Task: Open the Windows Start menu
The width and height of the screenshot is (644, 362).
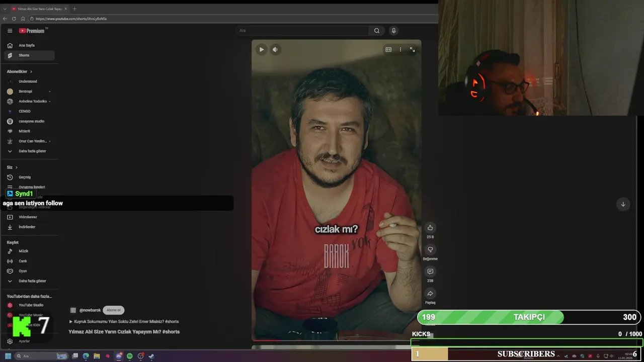Action: (8, 356)
